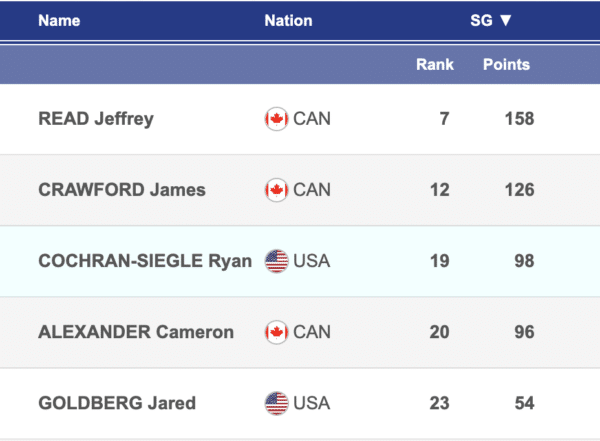
Task: Sort by the SG column arrow
Action: [505, 20]
